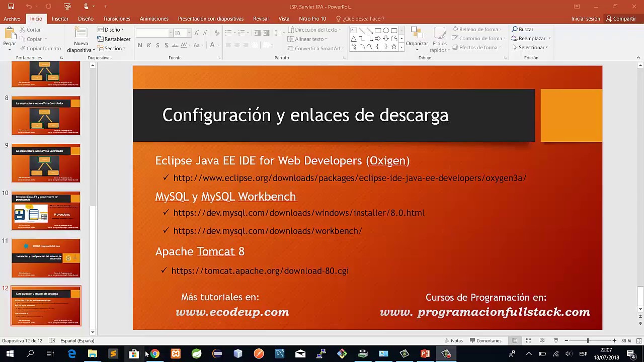Screen dimensions: 644x362
Task: Click the Undo arrow in title bar
Action: coord(29,7)
